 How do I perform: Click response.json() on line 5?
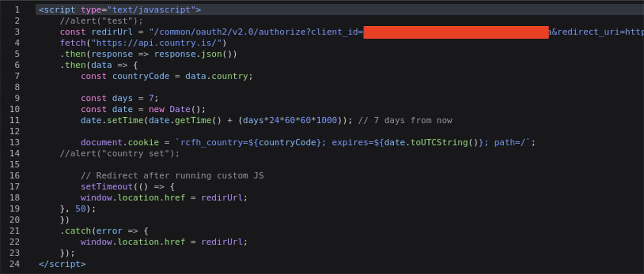point(193,54)
